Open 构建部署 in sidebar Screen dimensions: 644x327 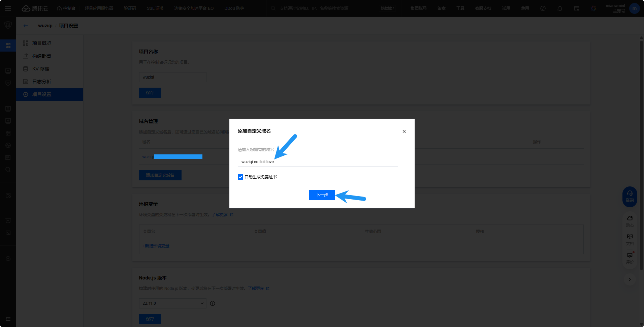tap(42, 56)
